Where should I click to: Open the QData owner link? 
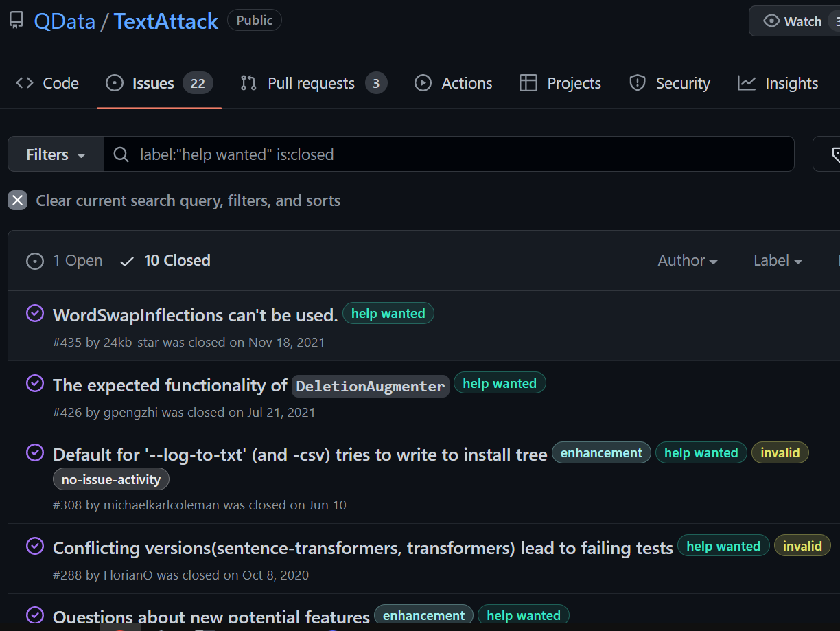pos(65,21)
